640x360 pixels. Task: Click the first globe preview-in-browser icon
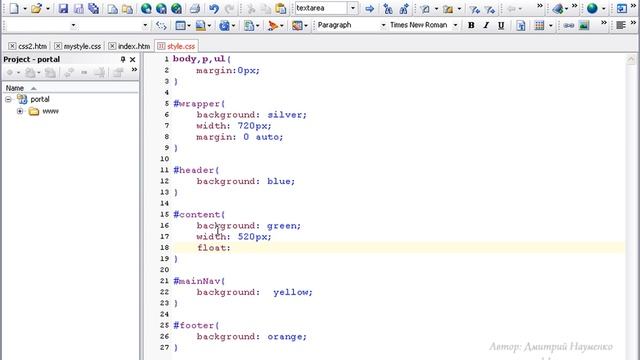coord(146,8)
